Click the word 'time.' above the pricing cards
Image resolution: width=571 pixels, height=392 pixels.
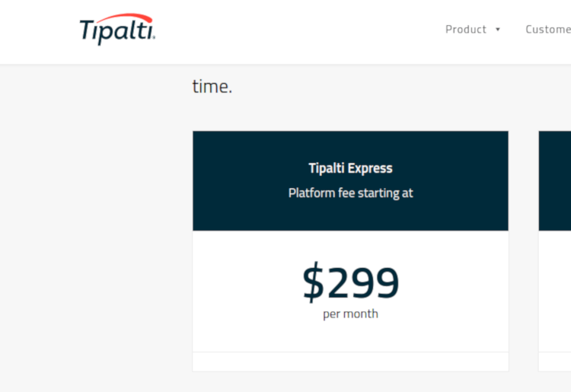212,87
